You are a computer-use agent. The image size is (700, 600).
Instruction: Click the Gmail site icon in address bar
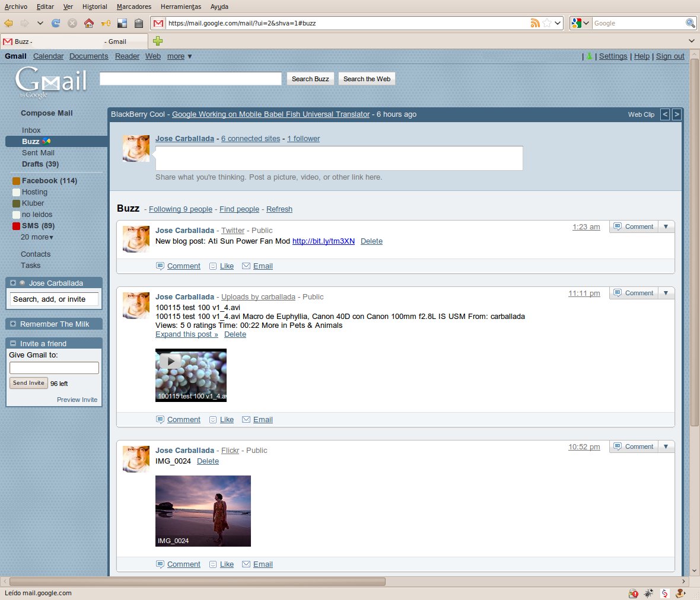click(x=158, y=23)
